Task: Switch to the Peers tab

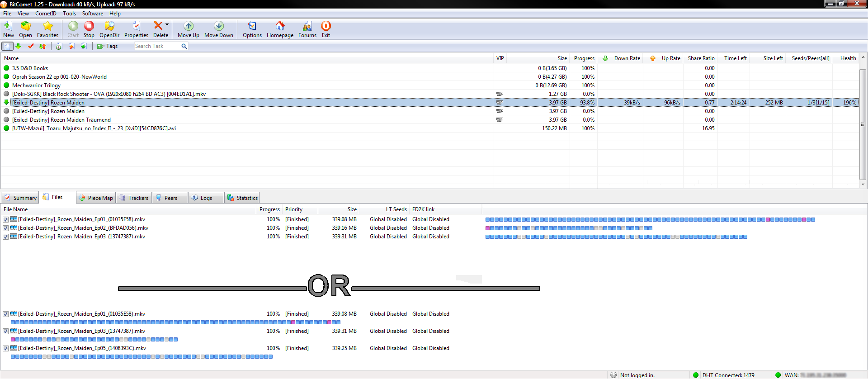Action: click(x=170, y=198)
